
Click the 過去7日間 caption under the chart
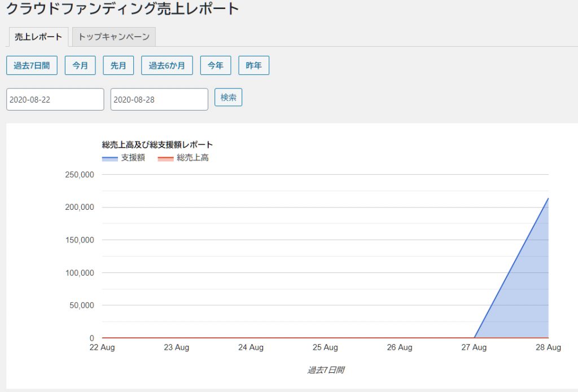point(326,370)
